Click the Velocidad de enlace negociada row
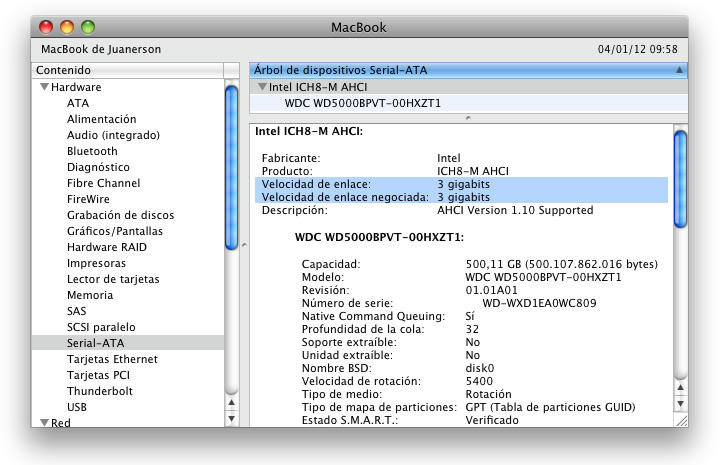The width and height of the screenshot is (720, 465). pyautogui.click(x=461, y=197)
